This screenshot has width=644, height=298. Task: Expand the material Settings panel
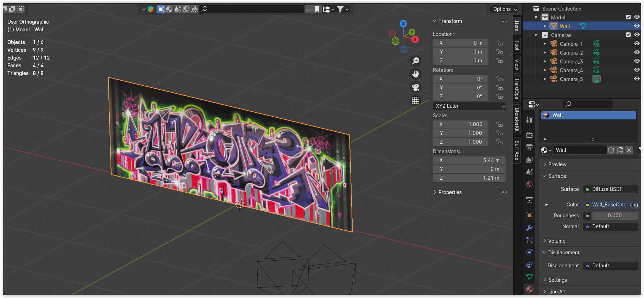(545, 280)
